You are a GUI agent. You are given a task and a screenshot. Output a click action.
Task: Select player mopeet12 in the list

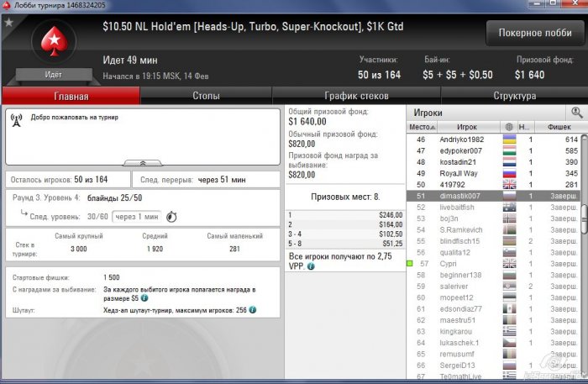pyautogui.click(x=493, y=297)
